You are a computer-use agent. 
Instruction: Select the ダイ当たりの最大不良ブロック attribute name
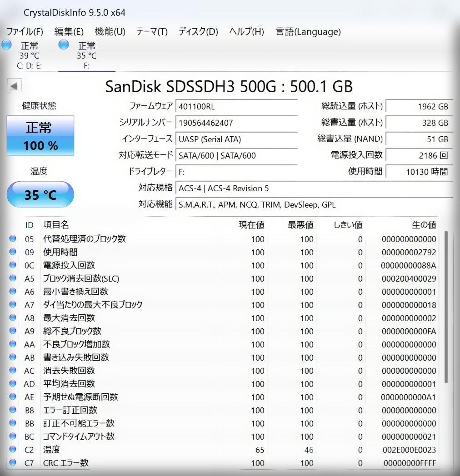[93, 305]
